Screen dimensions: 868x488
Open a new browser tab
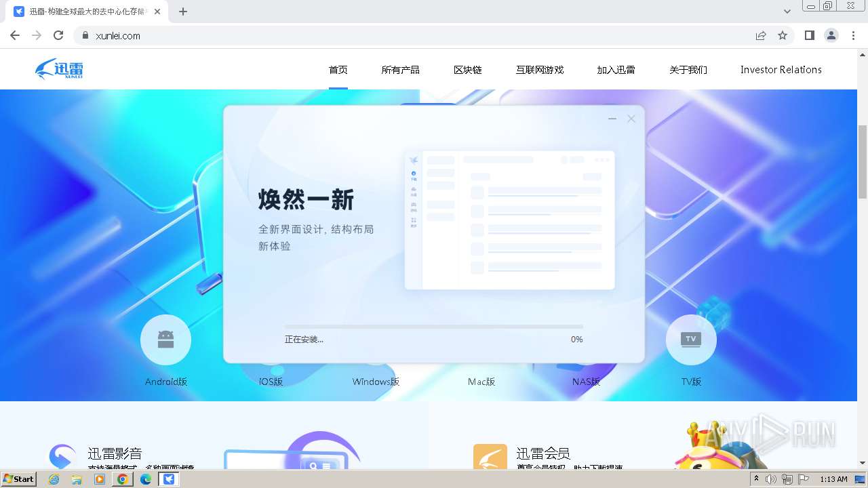[183, 12]
